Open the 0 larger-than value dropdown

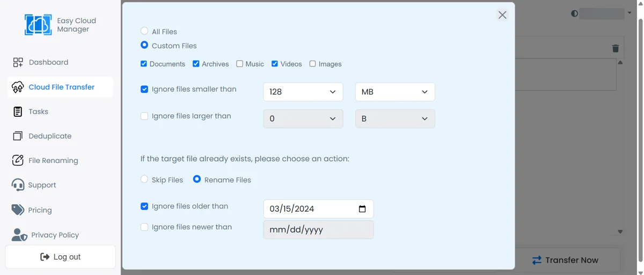click(x=303, y=118)
